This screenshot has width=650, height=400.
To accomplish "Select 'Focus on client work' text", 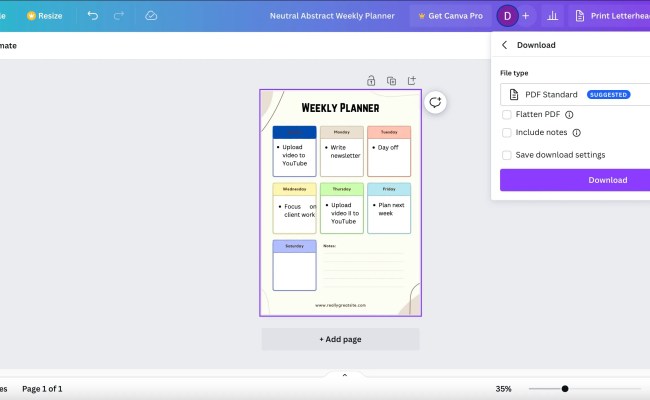I will [298, 211].
